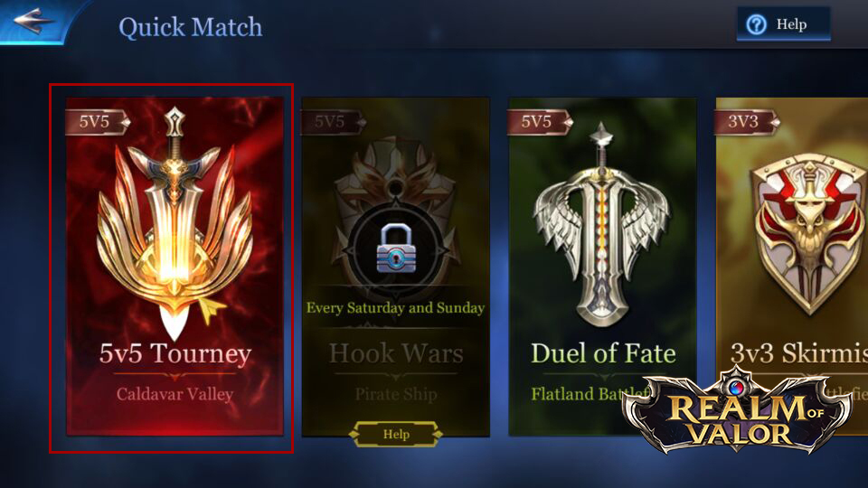Click the 5V5 tag on Hook Wars card
868x488 pixels.
(x=332, y=122)
